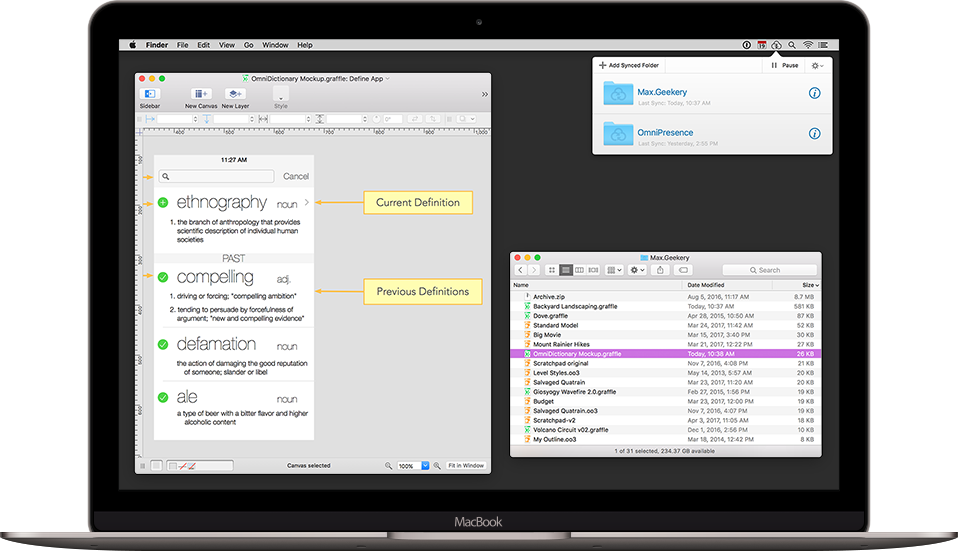Open the 100% zoom level dropdown
The height and width of the screenshot is (551, 958).
[x=425, y=465]
